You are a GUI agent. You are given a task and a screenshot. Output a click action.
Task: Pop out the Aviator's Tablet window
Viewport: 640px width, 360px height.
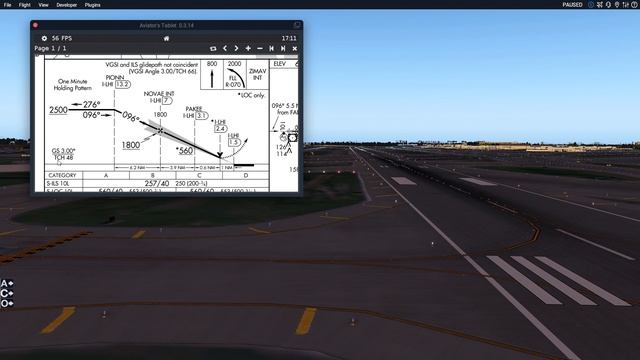click(297, 25)
